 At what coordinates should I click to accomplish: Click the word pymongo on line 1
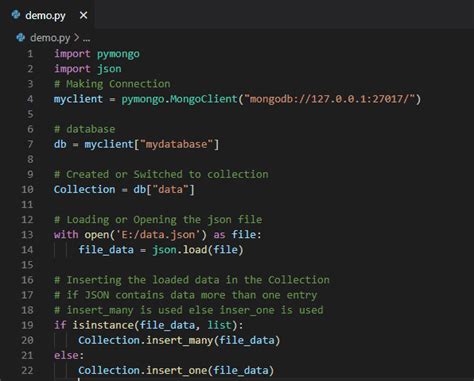point(118,54)
